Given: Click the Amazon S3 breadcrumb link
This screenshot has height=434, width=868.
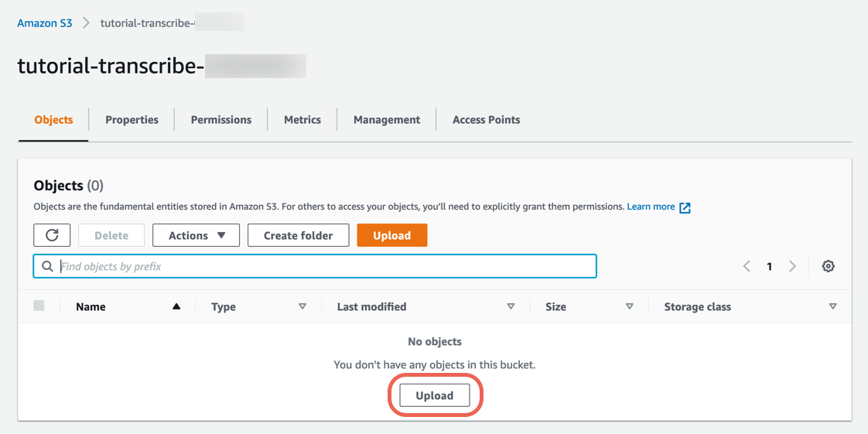Looking at the screenshot, I should point(45,23).
